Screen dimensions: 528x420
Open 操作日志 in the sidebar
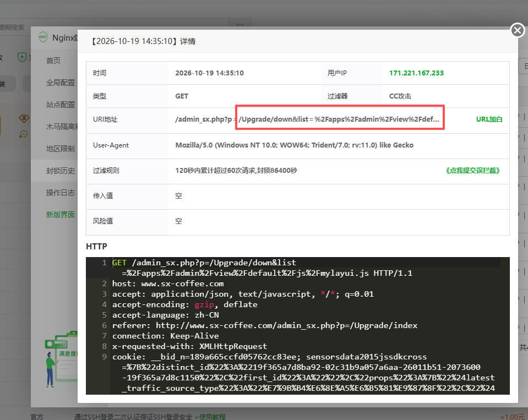[61, 193]
